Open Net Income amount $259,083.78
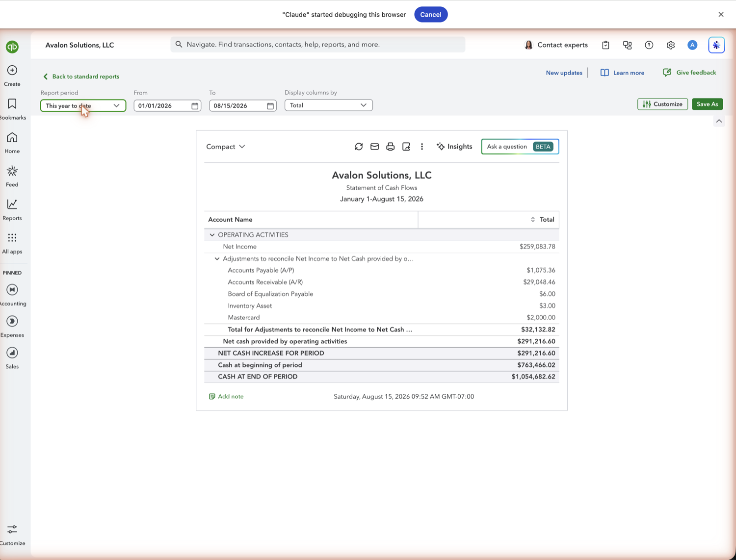Screen dimensions: 736x560 point(537,247)
